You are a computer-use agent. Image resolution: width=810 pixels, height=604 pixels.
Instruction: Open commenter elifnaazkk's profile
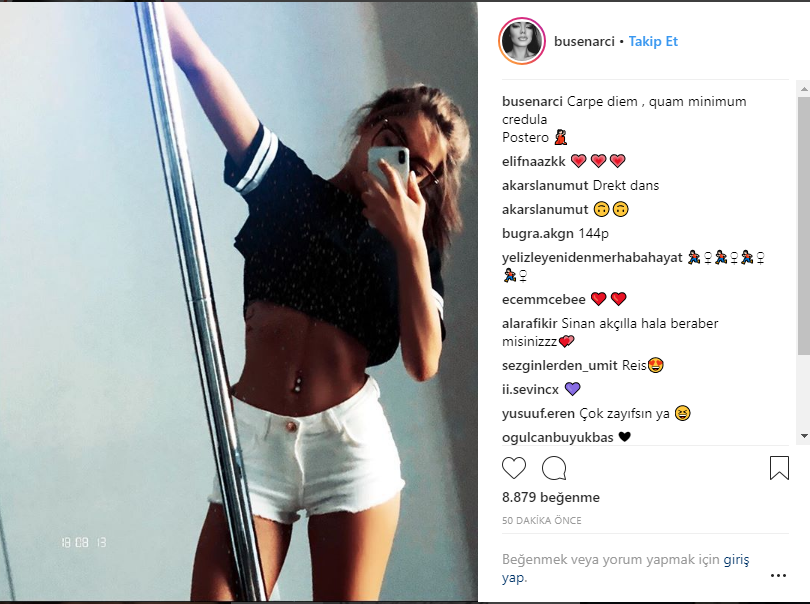[x=534, y=161]
